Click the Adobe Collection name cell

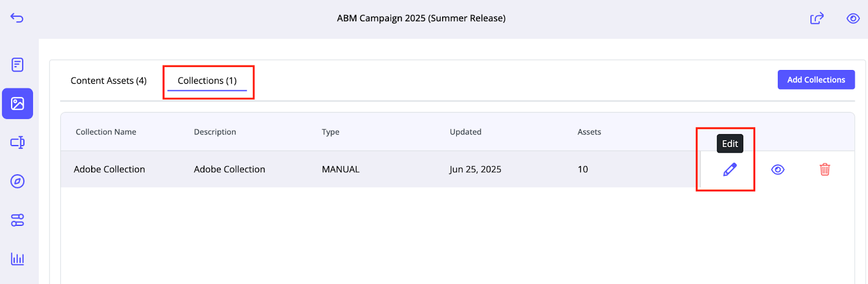[109, 169]
